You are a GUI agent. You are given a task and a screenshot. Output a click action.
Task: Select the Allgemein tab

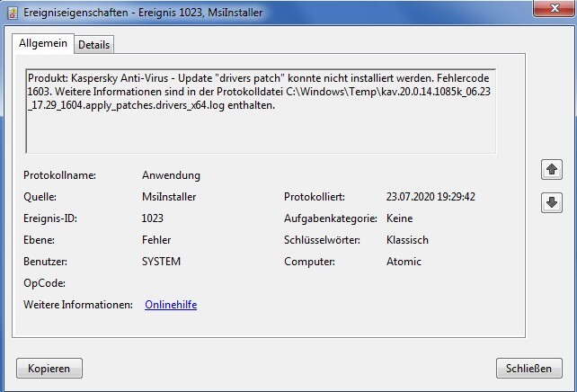click(x=43, y=43)
